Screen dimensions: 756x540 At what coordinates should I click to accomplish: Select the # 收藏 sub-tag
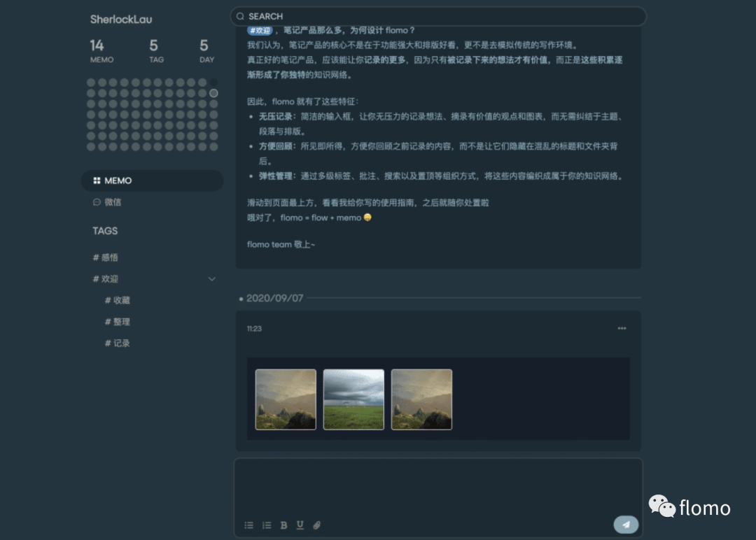[x=118, y=300]
